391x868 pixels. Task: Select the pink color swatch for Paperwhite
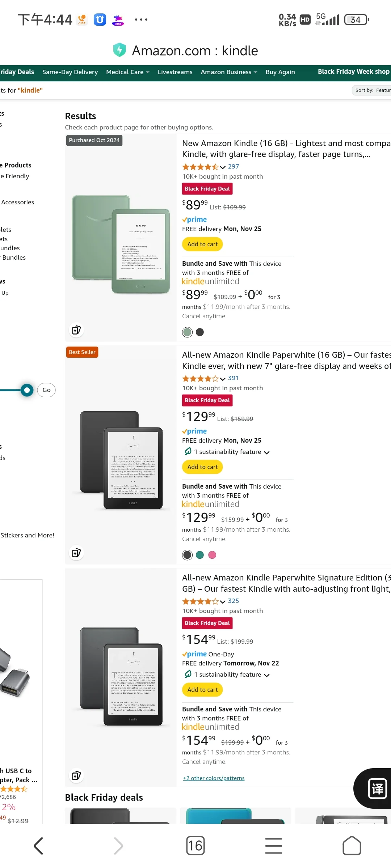point(213,555)
